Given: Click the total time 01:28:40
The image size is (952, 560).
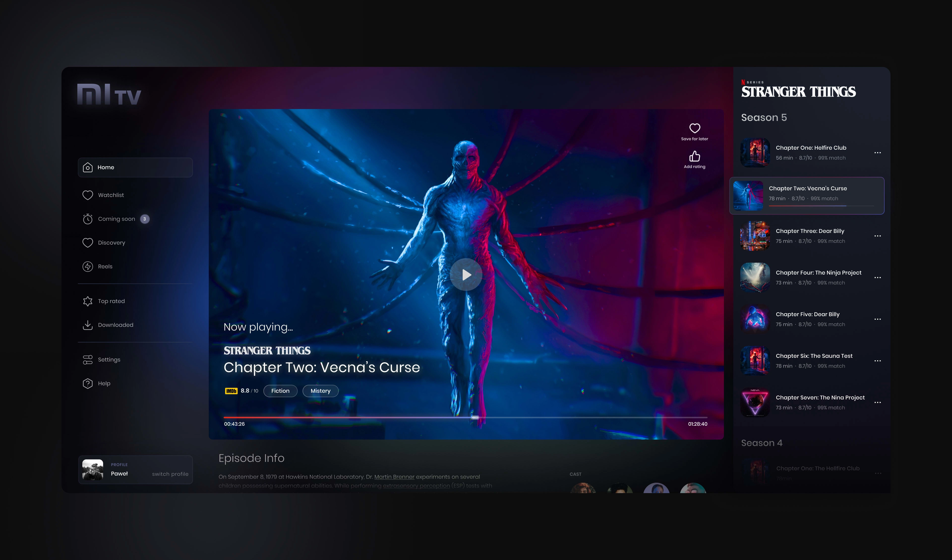Looking at the screenshot, I should [697, 424].
